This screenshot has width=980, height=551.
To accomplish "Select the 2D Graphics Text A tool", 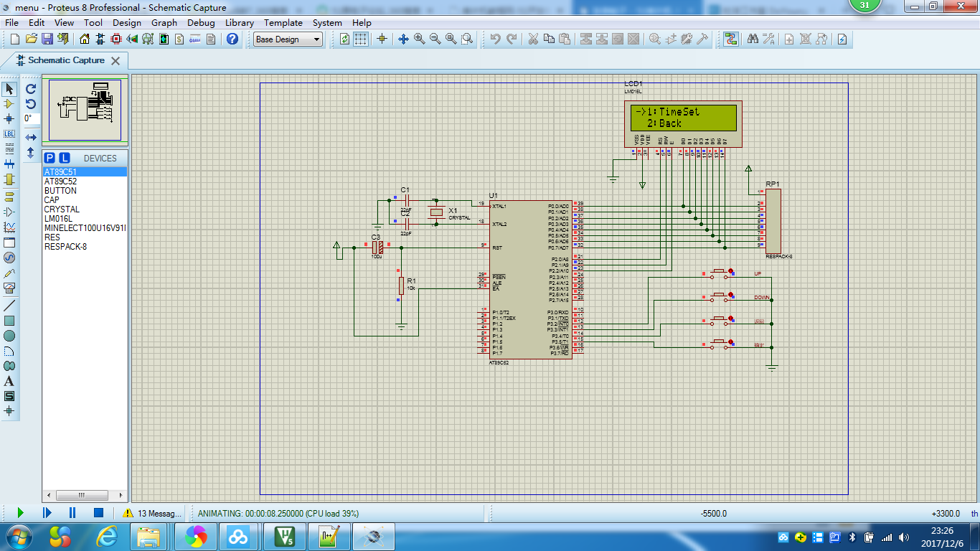I will pos(9,381).
